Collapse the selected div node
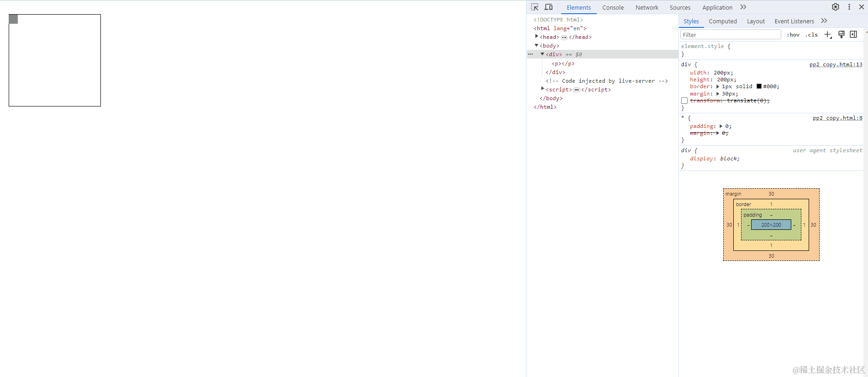The height and width of the screenshot is (377, 868). pyautogui.click(x=542, y=54)
